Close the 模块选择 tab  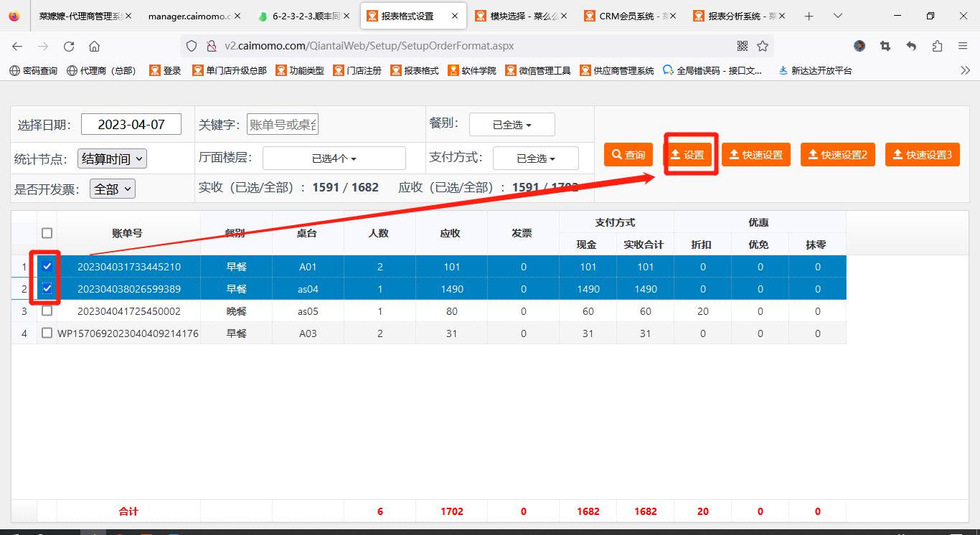(565, 16)
